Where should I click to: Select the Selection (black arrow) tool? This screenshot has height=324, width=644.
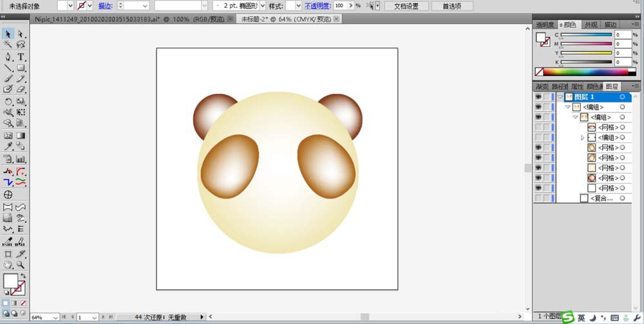(x=8, y=33)
